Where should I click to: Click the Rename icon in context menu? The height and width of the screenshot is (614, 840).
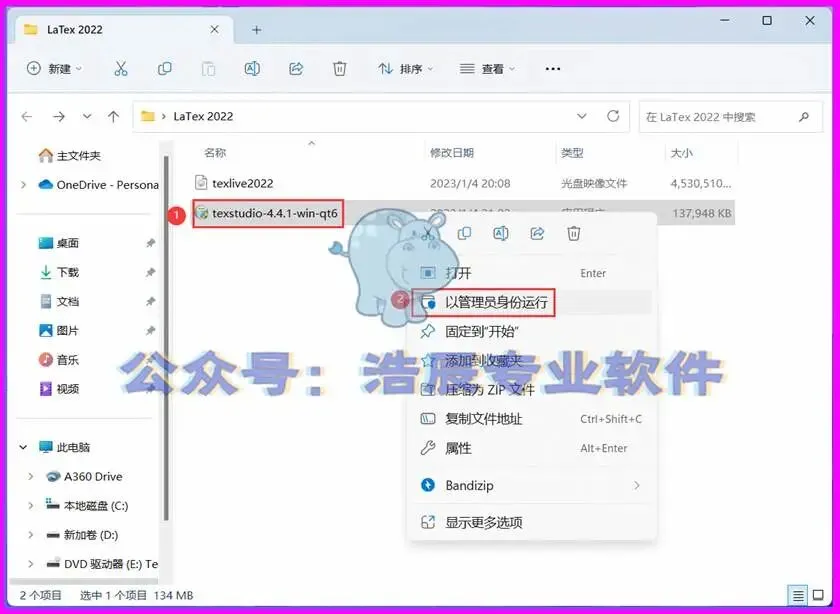tap(501, 233)
